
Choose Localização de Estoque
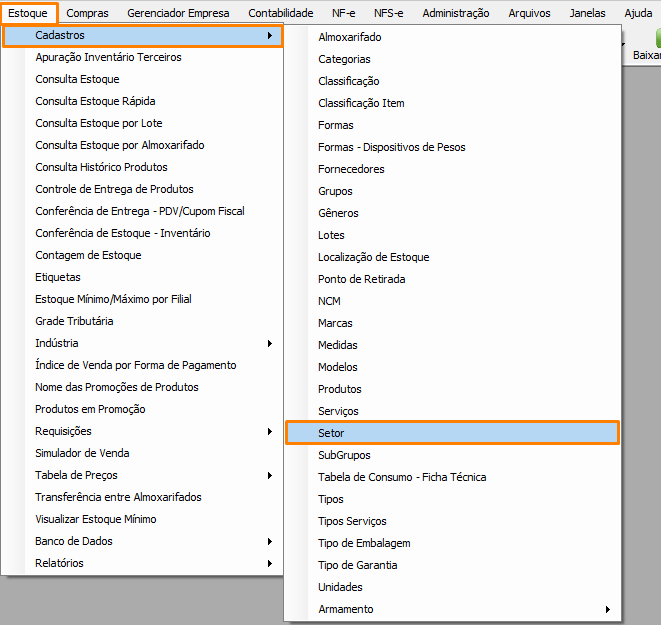373,257
